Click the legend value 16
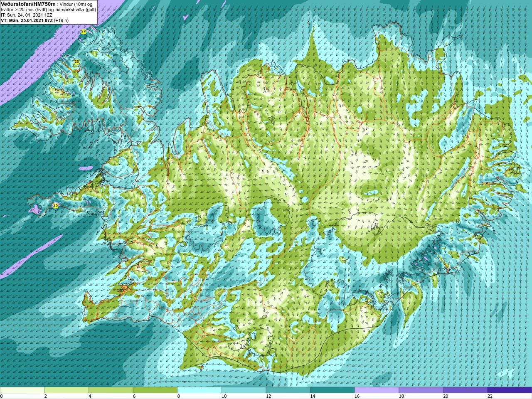The height and width of the screenshot is (399, 532). (x=357, y=396)
